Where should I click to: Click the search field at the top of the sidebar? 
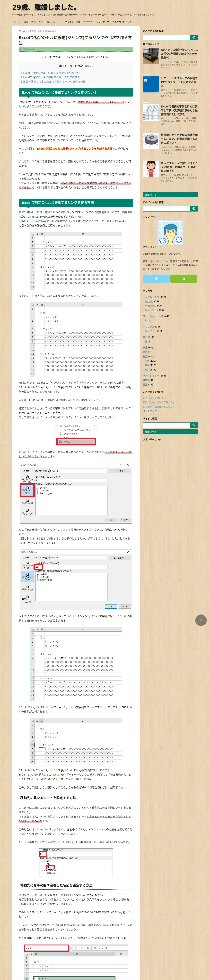pyautogui.click(x=166, y=38)
